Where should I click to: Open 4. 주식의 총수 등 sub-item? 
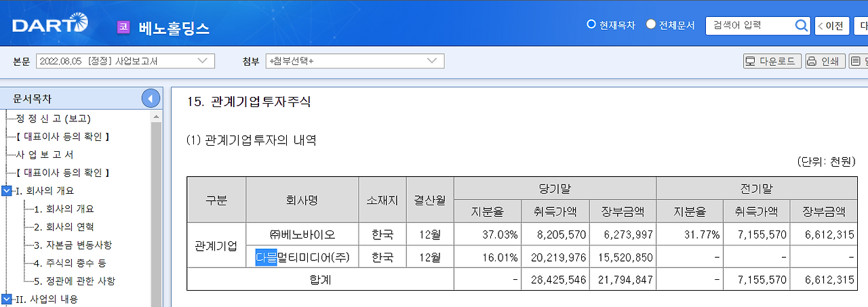(70, 262)
